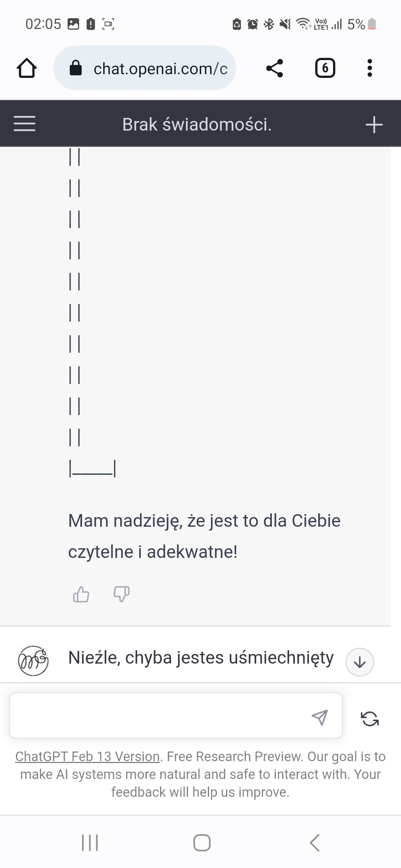Open browser three-dot overflow menu
The width and height of the screenshot is (401, 868).
pyautogui.click(x=369, y=68)
